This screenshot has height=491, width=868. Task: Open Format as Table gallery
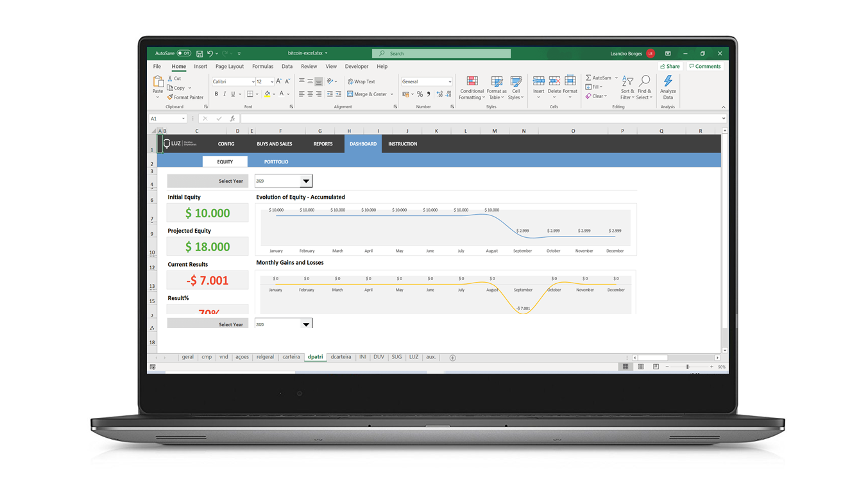[x=497, y=88]
